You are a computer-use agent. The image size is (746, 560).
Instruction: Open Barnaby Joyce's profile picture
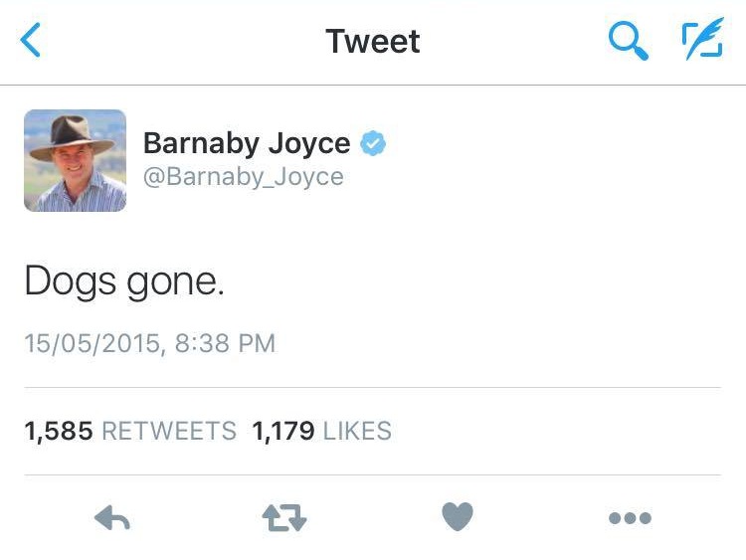click(x=76, y=160)
